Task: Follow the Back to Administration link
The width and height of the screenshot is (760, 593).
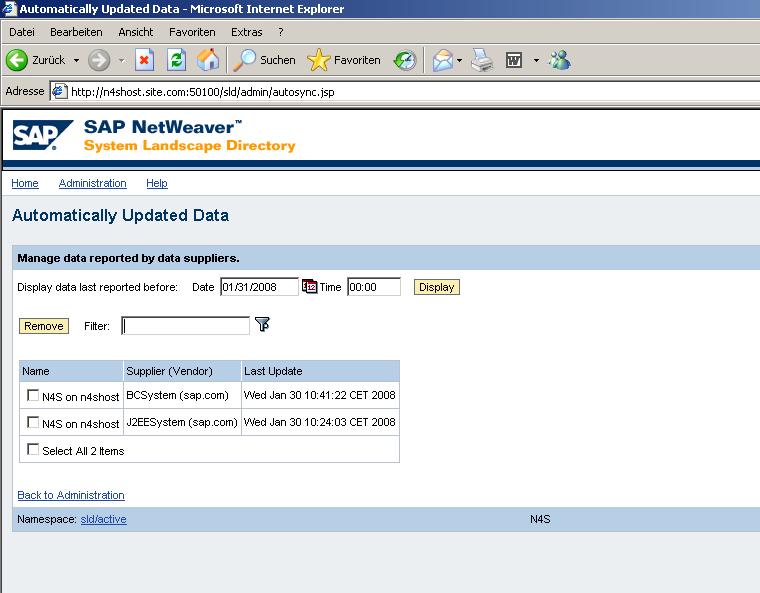Action: [71, 495]
